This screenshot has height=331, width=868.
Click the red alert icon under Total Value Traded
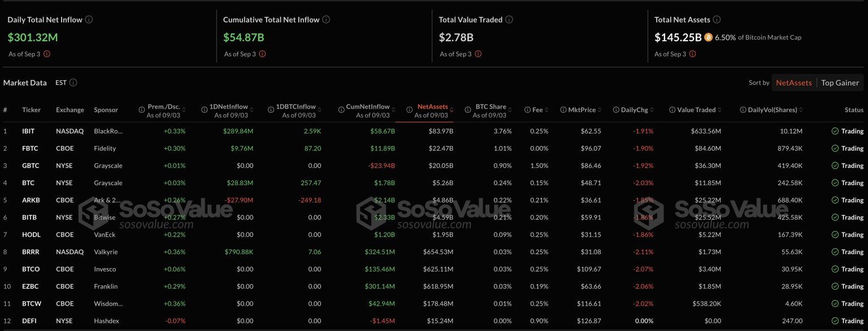479,54
